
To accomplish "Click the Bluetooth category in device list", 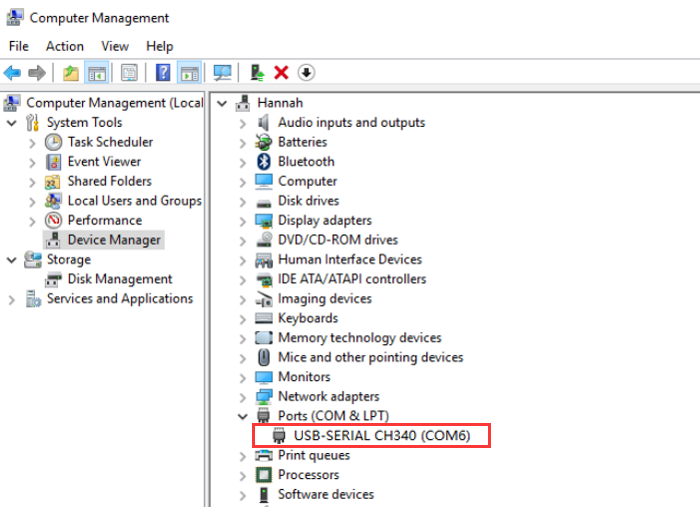I will [x=306, y=162].
